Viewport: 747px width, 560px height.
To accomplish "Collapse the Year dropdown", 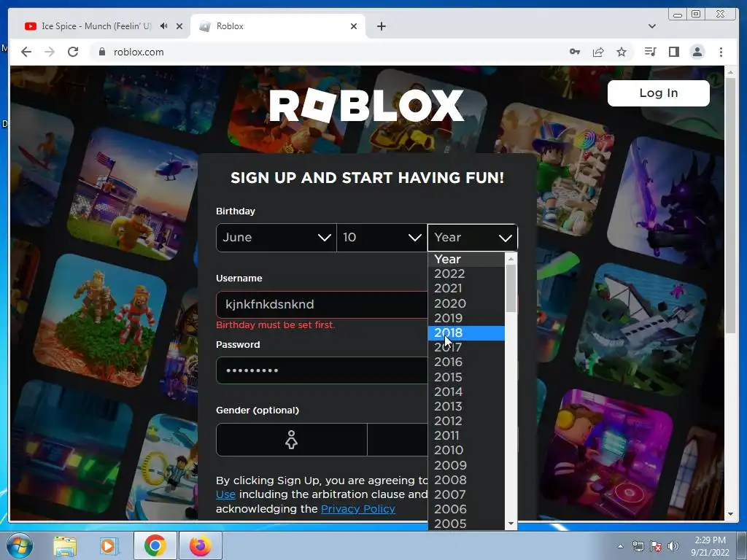I will pyautogui.click(x=472, y=237).
